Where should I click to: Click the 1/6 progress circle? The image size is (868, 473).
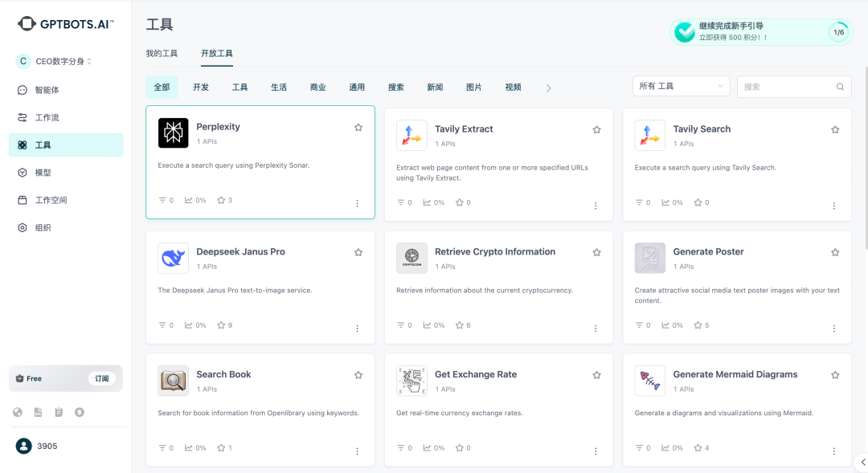[x=841, y=31]
